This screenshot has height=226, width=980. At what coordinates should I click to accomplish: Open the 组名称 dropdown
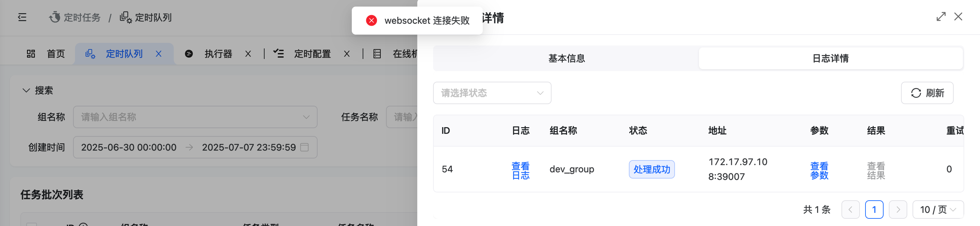coord(195,117)
